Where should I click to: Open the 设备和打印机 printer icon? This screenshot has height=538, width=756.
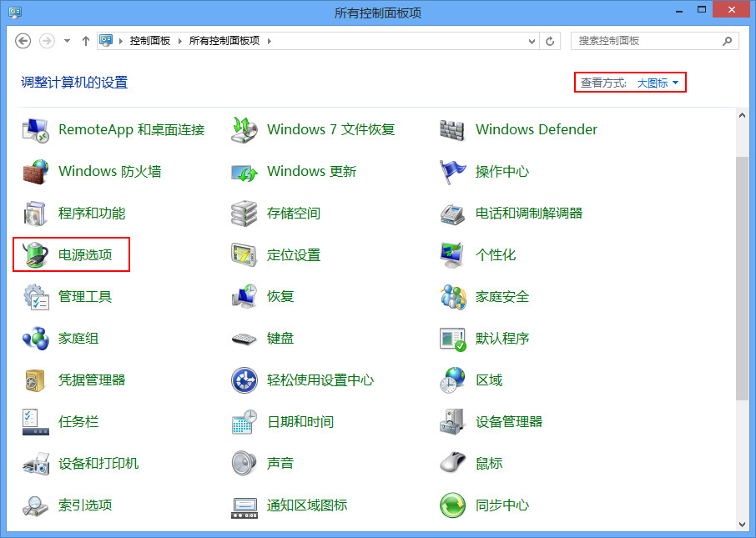[36, 464]
